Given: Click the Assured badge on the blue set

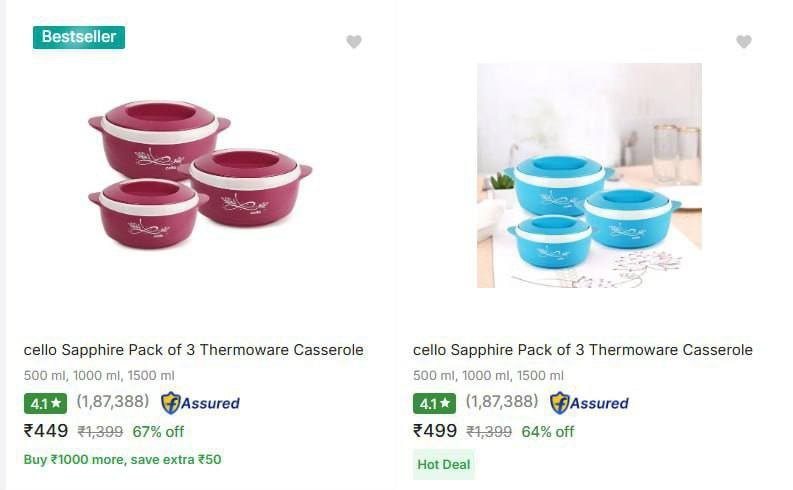Looking at the screenshot, I should [x=590, y=403].
